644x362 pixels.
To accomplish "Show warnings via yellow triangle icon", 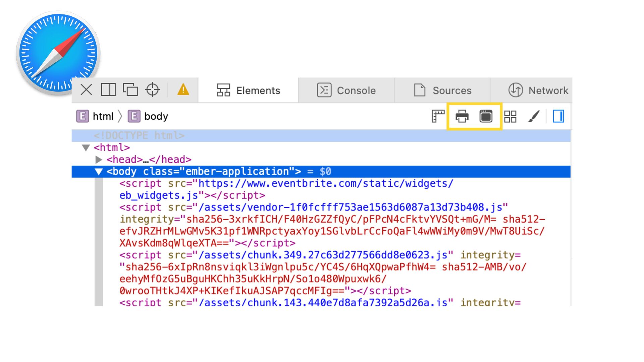I will click(x=183, y=89).
